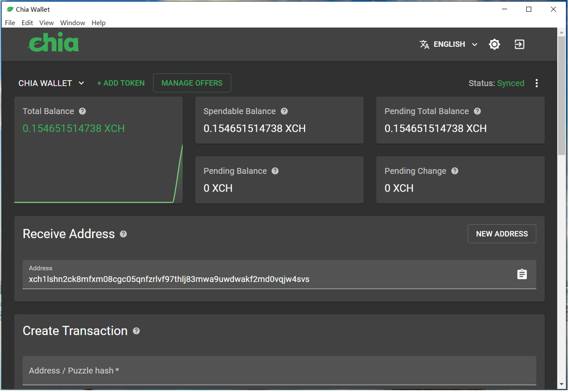This screenshot has height=392, width=569.
Task: Click the Total Balance chart line
Action: pos(98,174)
